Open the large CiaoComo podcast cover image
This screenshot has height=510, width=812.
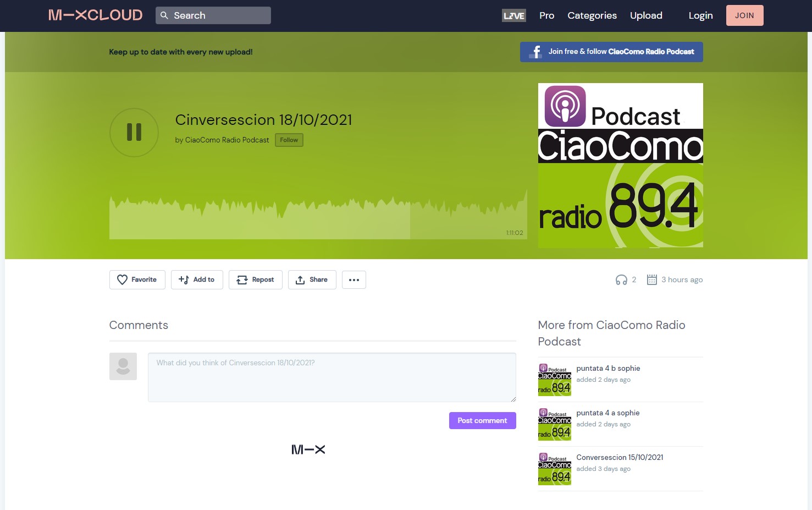[x=620, y=165]
